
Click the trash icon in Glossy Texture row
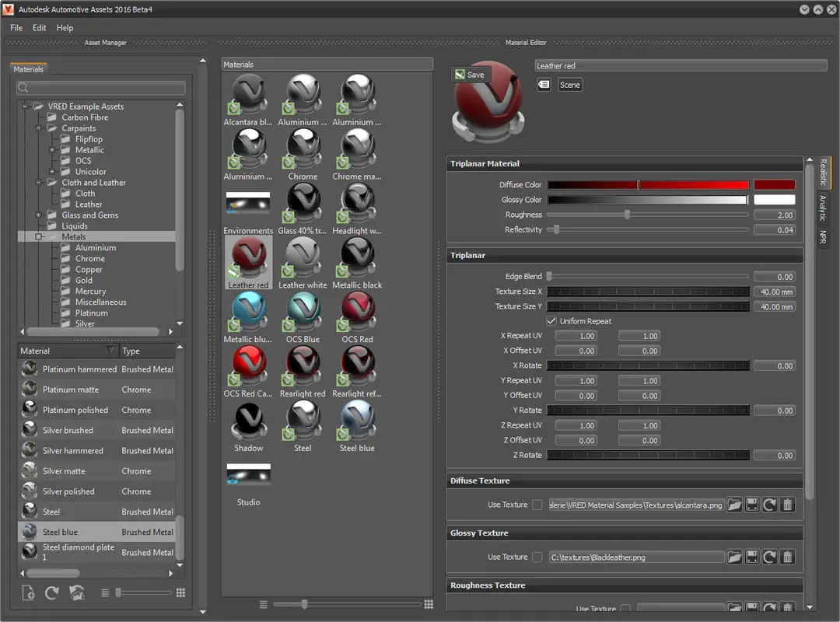point(787,557)
